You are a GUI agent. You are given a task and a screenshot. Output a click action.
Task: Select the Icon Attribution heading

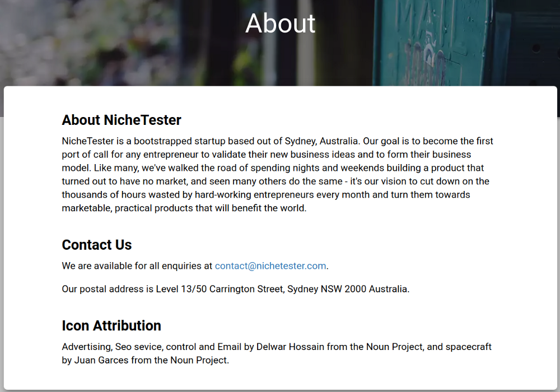(111, 325)
